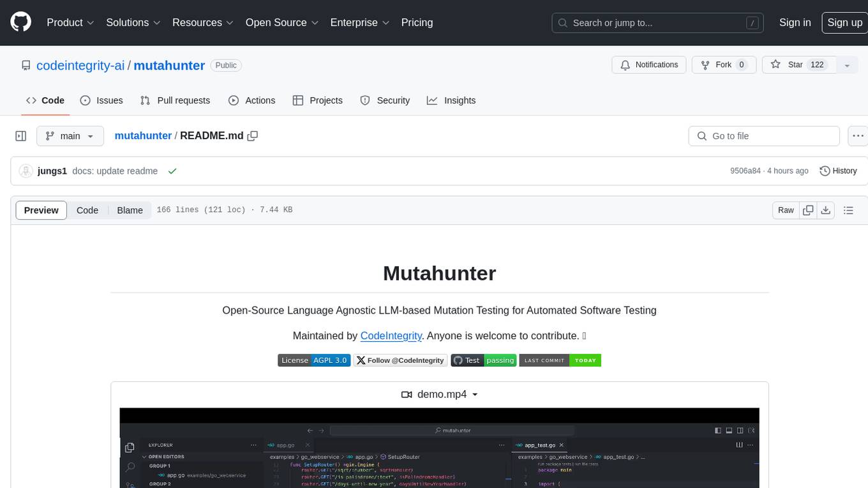Open the demo.mp4 video dropdown
Image resolution: width=868 pixels, height=488 pixels.
point(440,394)
